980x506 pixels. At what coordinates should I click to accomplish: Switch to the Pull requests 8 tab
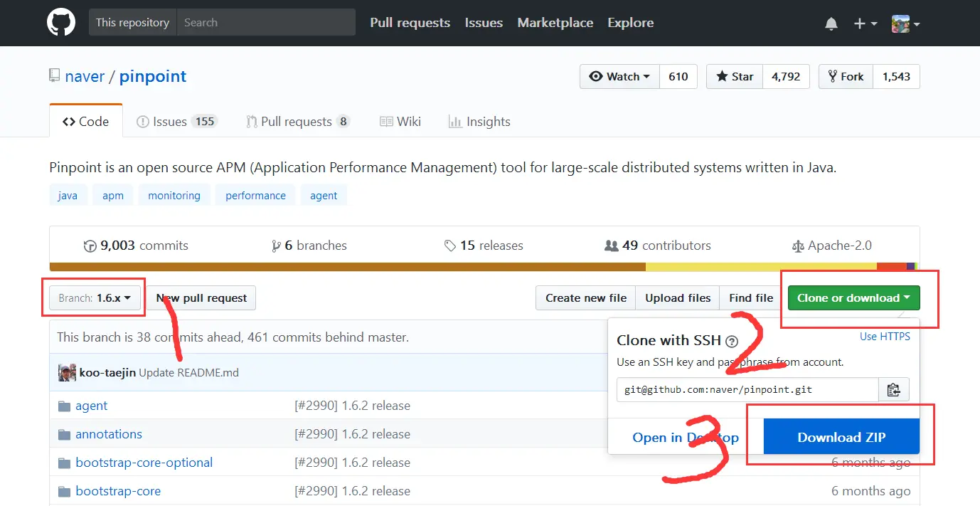pos(298,121)
